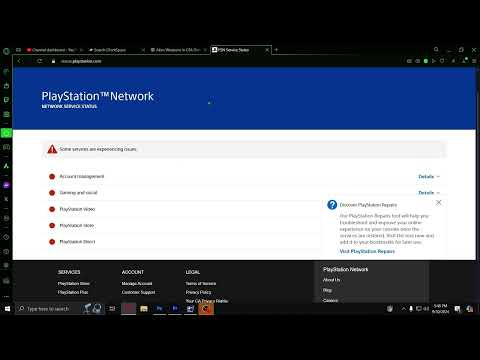The height and width of the screenshot is (360, 480).
Task: Open File Explorer from the taskbar
Action: tap(144, 309)
